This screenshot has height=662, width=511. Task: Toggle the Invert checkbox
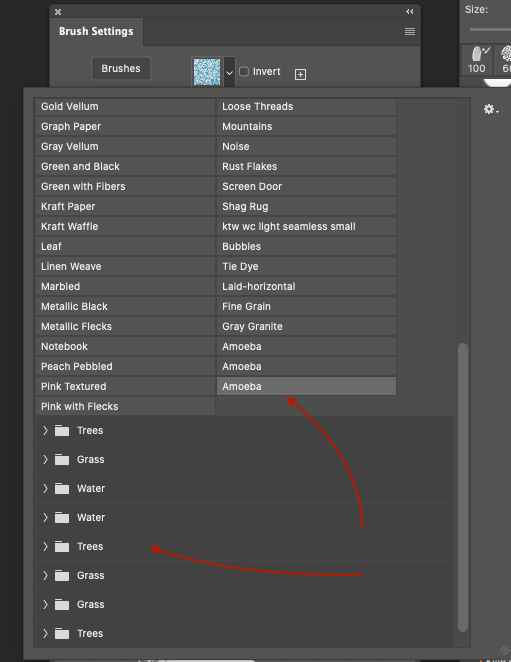(x=244, y=71)
